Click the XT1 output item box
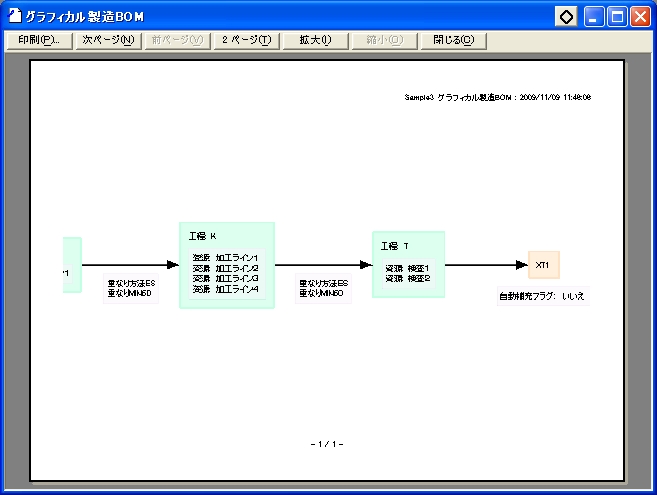Image resolution: width=657 pixels, height=495 pixels. pyautogui.click(x=543, y=265)
